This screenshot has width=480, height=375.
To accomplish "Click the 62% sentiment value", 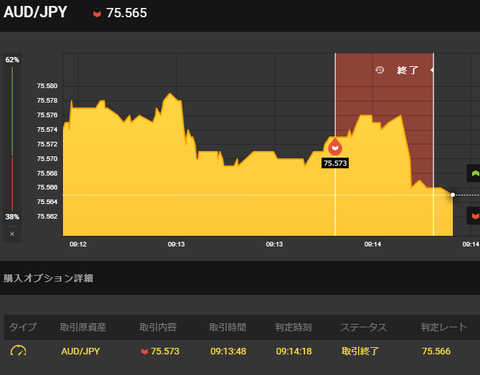I will point(12,60).
